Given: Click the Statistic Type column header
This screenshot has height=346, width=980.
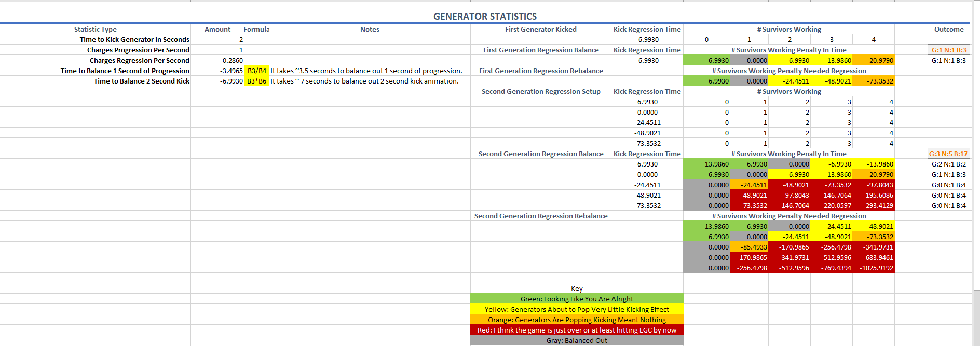Looking at the screenshot, I should (x=96, y=29).
